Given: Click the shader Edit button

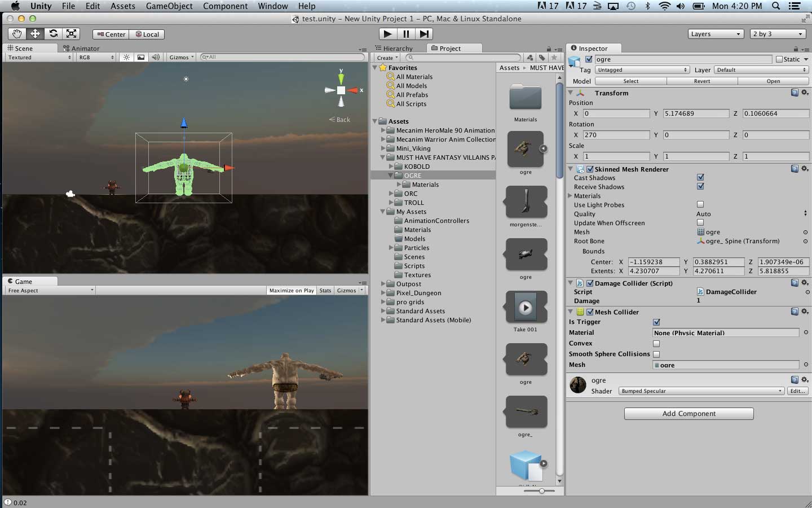Looking at the screenshot, I should 797,391.
